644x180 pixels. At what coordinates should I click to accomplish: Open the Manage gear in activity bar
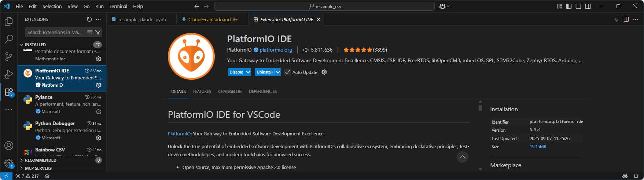[9, 163]
